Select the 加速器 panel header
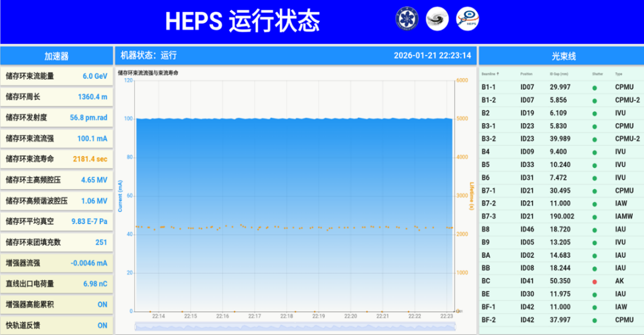This screenshot has width=644, height=335. tap(56, 56)
